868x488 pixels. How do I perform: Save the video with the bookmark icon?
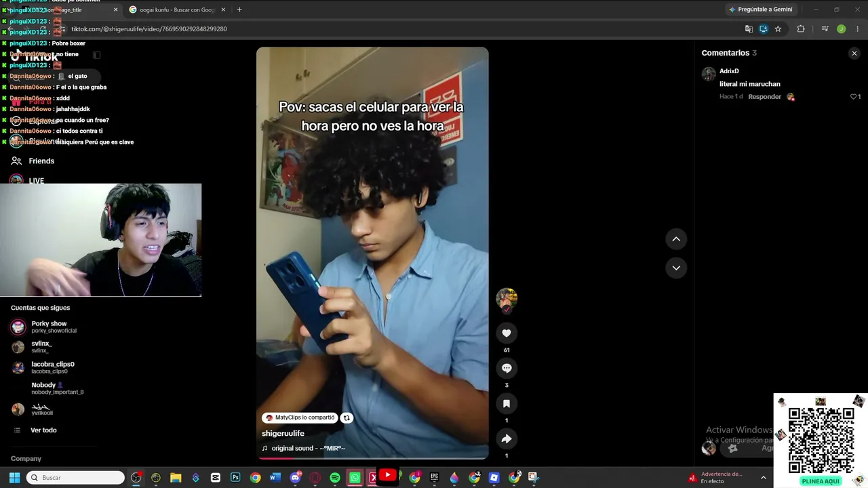(x=507, y=403)
